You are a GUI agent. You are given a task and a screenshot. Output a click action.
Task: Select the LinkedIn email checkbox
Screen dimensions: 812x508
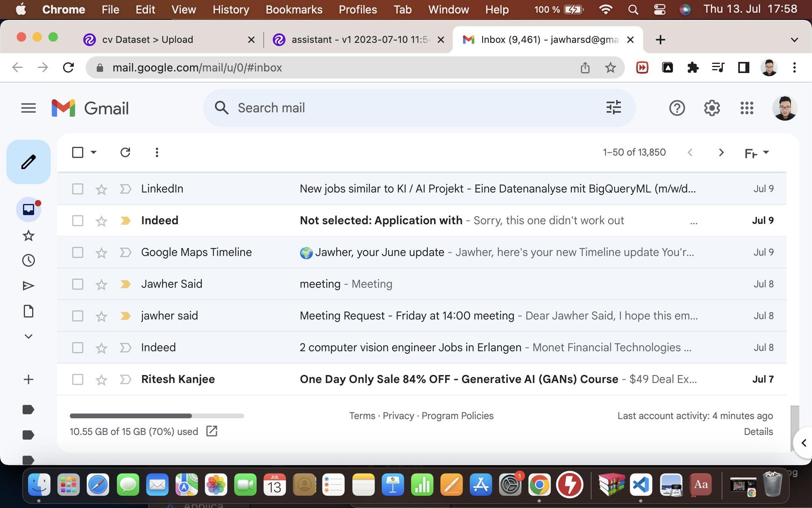tap(78, 189)
